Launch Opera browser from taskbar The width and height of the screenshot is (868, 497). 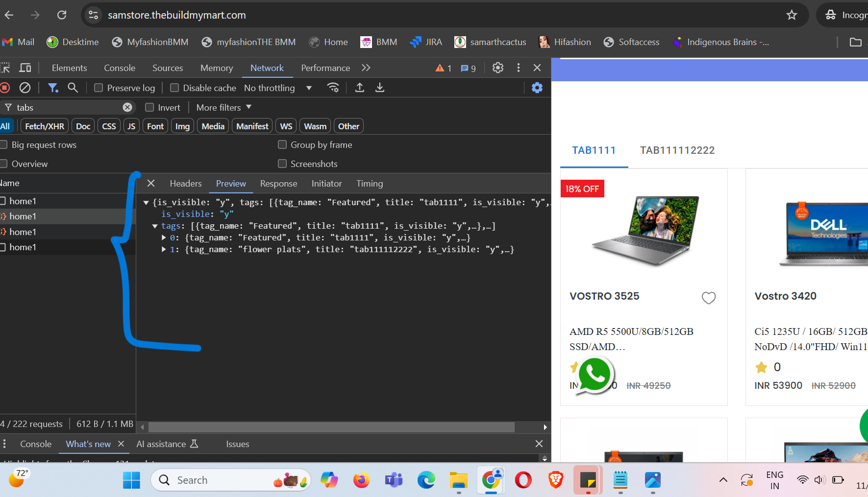(x=523, y=480)
